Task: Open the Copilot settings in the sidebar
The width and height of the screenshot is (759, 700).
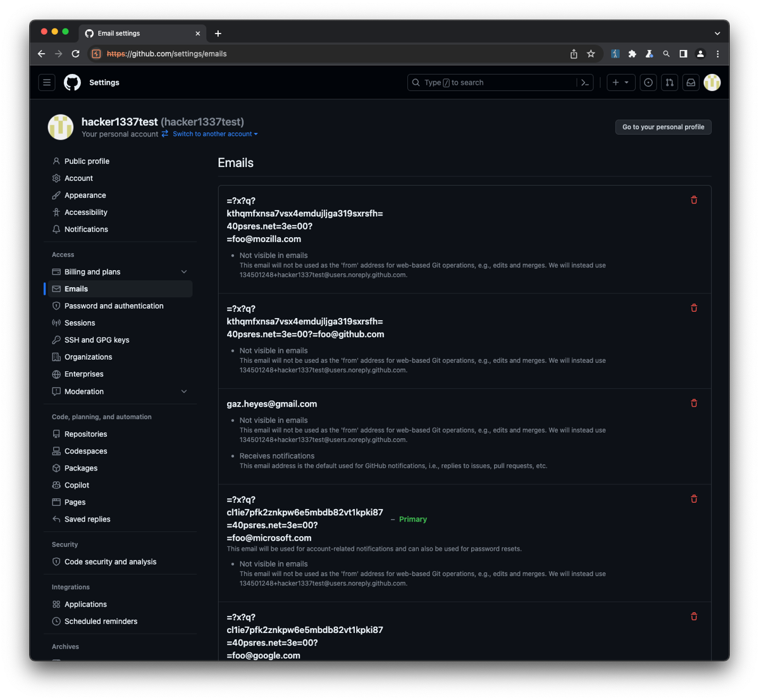Action: pos(77,484)
